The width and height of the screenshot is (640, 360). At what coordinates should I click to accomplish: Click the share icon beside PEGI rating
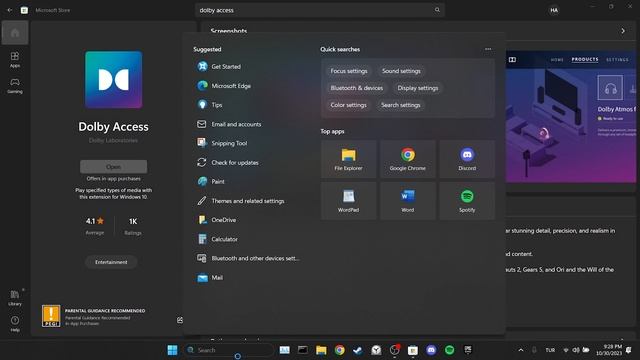tap(180, 320)
